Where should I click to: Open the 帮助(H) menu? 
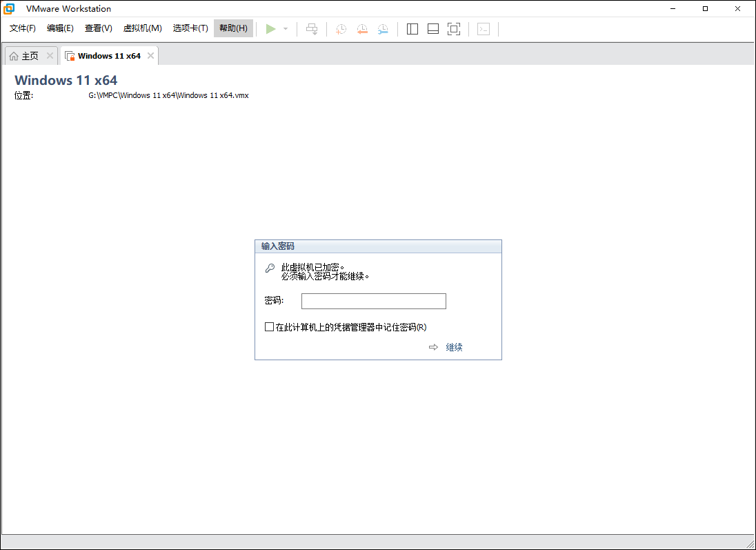[233, 28]
